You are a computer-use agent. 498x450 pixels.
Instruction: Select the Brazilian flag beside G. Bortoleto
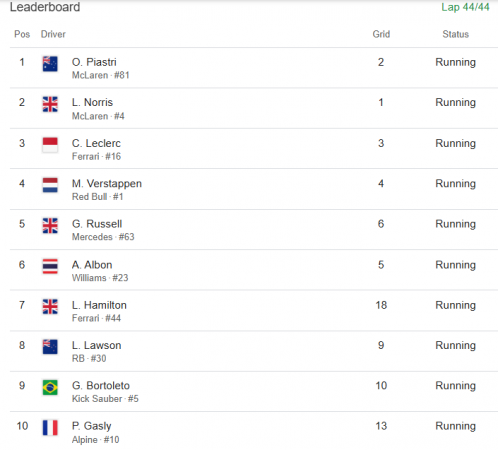tap(50, 387)
